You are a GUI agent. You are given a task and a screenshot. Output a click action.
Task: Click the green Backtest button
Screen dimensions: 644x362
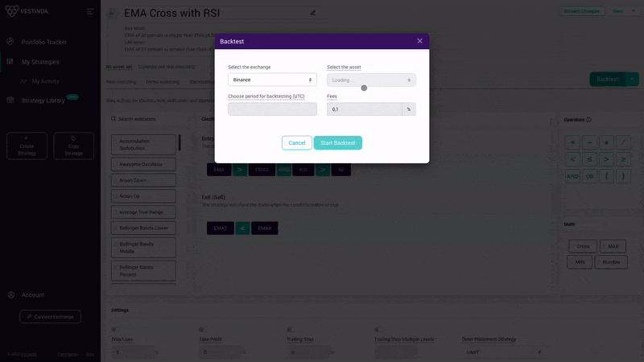point(608,79)
